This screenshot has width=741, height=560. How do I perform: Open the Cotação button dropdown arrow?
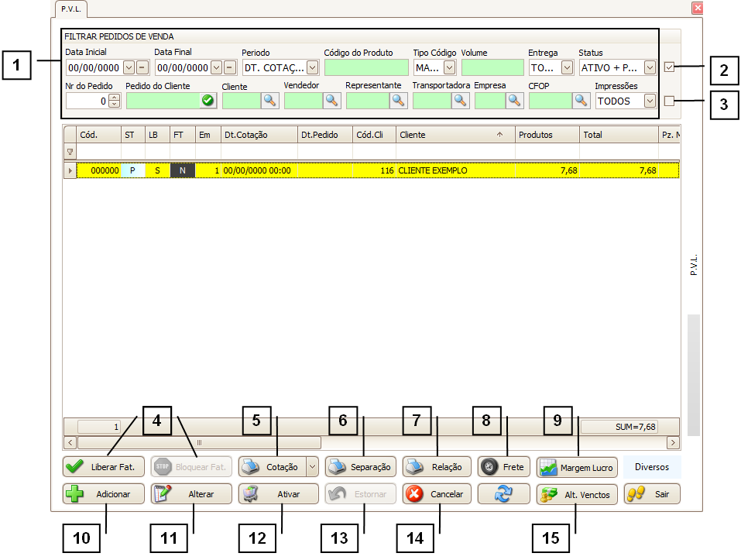[x=312, y=467]
